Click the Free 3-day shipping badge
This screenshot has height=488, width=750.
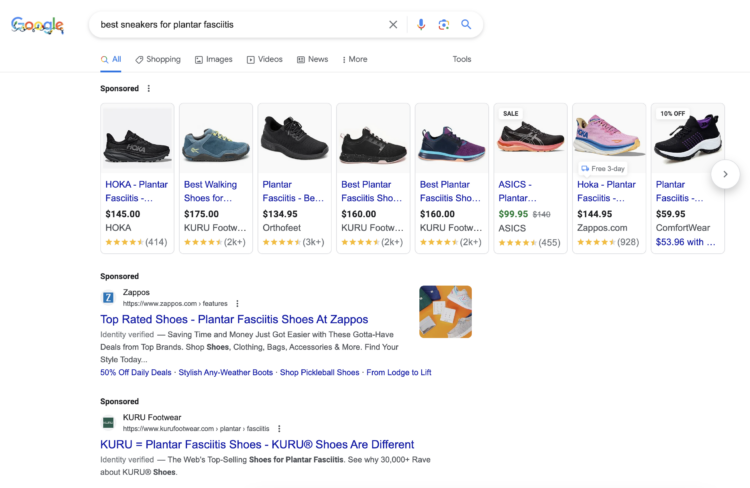(603, 168)
